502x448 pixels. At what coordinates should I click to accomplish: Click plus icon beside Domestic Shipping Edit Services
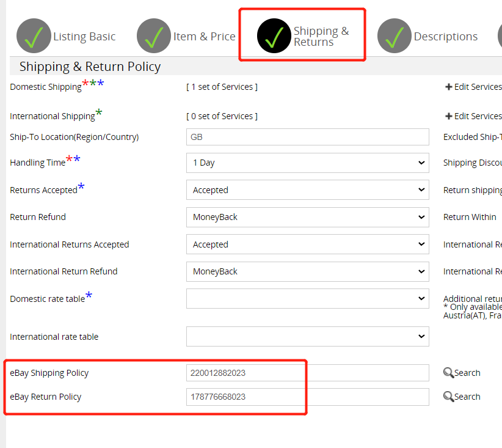tap(448, 87)
